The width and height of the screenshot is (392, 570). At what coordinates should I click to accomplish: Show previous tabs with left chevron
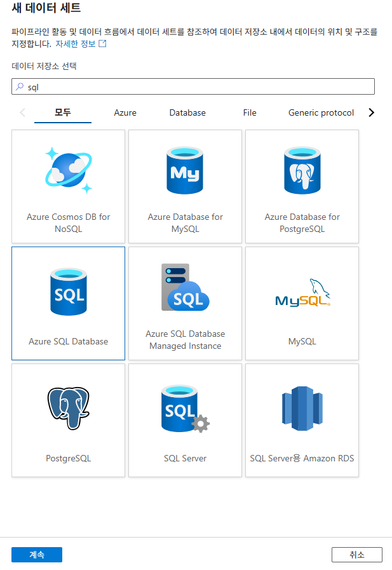(22, 112)
